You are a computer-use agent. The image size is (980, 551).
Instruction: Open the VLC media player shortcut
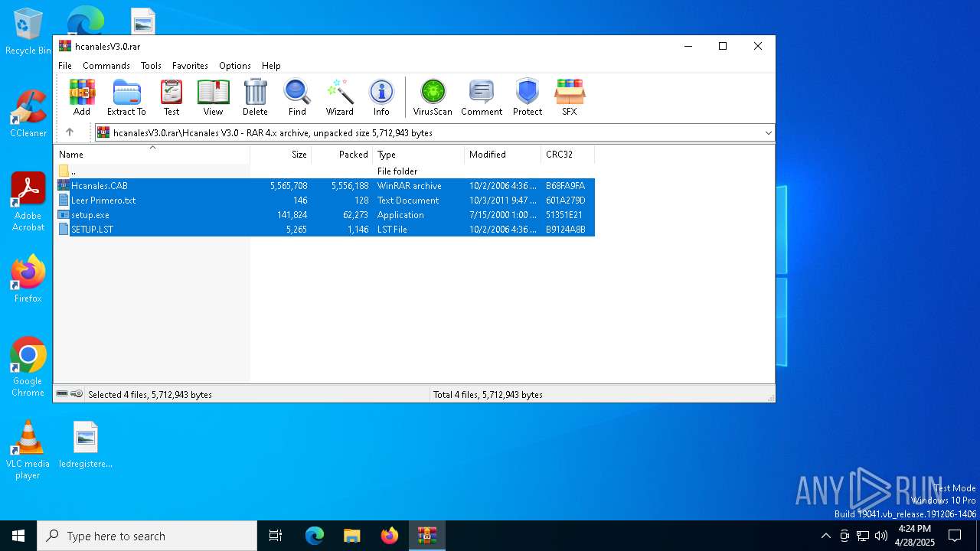28,450
